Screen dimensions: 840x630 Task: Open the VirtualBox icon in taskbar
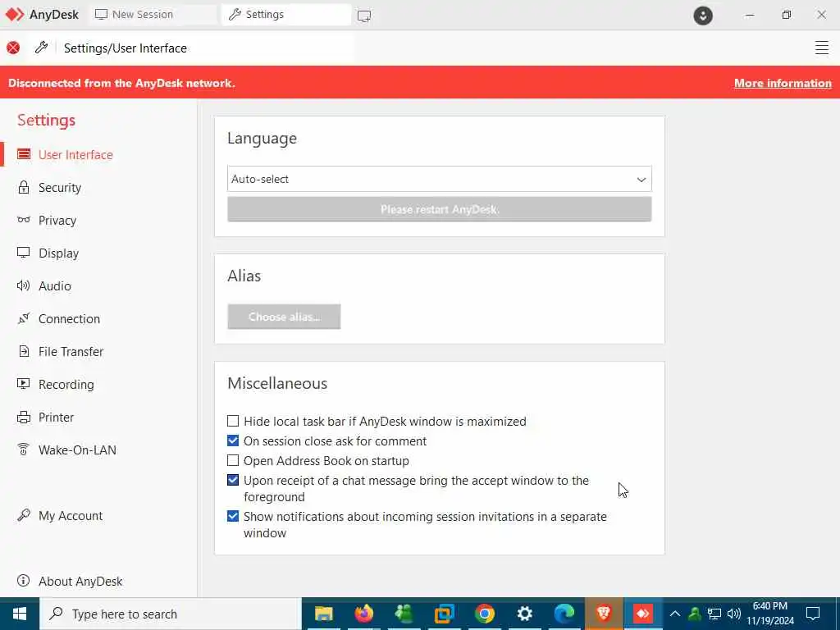click(x=444, y=614)
